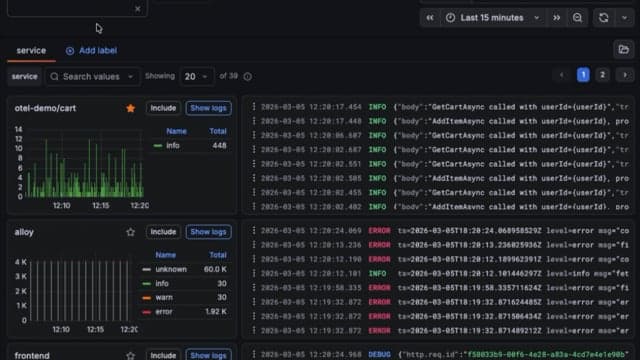Select page 1 of services

coord(583,75)
